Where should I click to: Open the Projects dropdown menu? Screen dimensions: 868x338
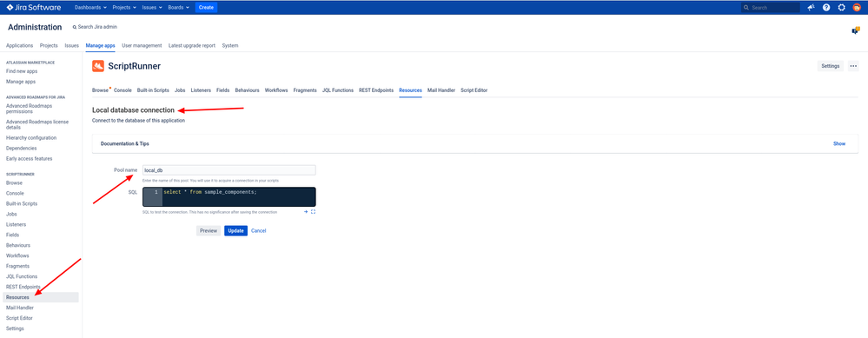tap(124, 8)
